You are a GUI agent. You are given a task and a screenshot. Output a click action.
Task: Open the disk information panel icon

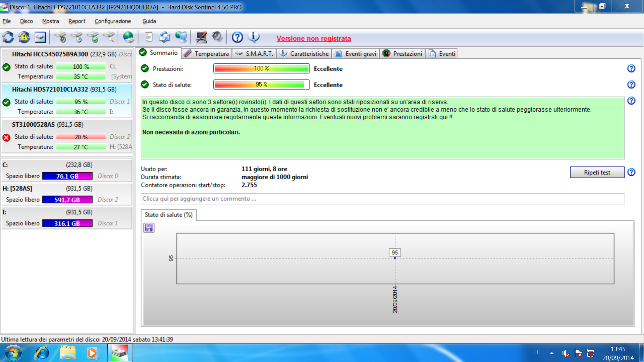tap(40, 37)
